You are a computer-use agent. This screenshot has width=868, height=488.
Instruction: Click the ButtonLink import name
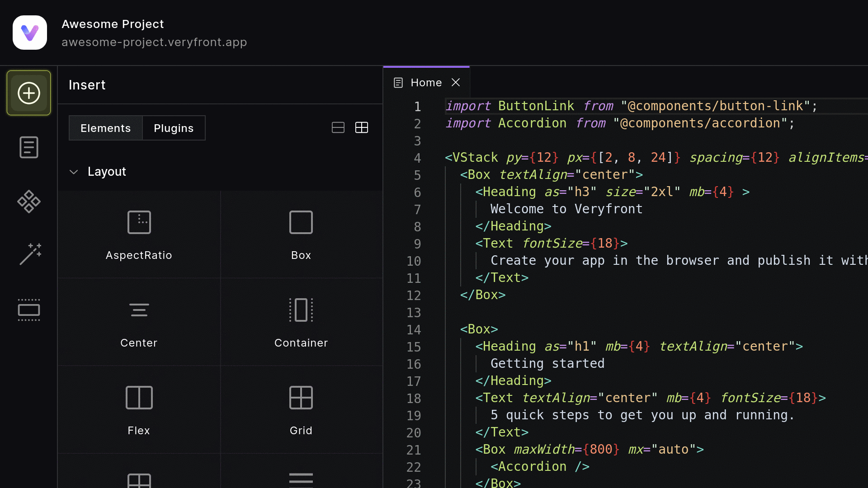tap(536, 106)
